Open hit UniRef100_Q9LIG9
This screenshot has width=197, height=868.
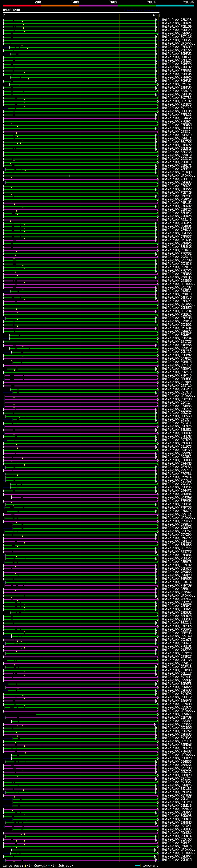177,352
